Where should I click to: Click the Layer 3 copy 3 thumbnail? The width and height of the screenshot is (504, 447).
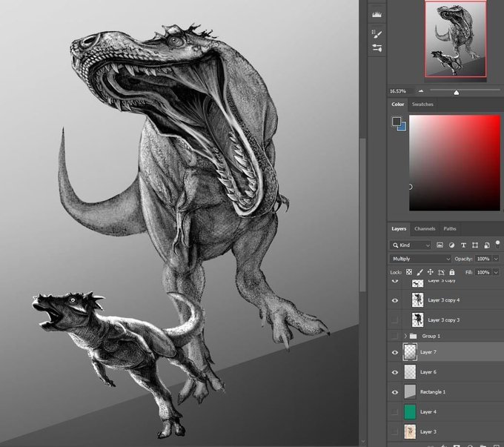(417, 320)
